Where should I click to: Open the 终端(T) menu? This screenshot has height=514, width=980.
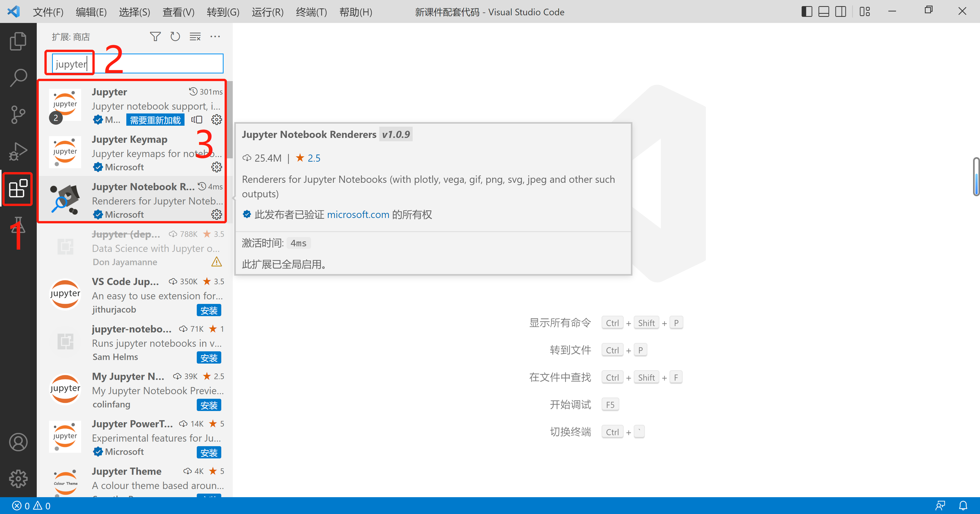pos(311,12)
